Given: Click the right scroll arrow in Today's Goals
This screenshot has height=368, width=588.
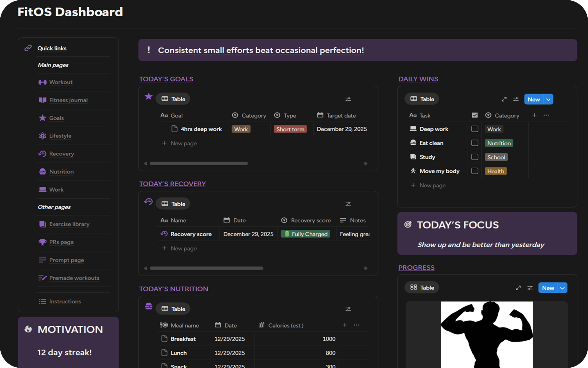Looking at the screenshot, I should 366,163.
